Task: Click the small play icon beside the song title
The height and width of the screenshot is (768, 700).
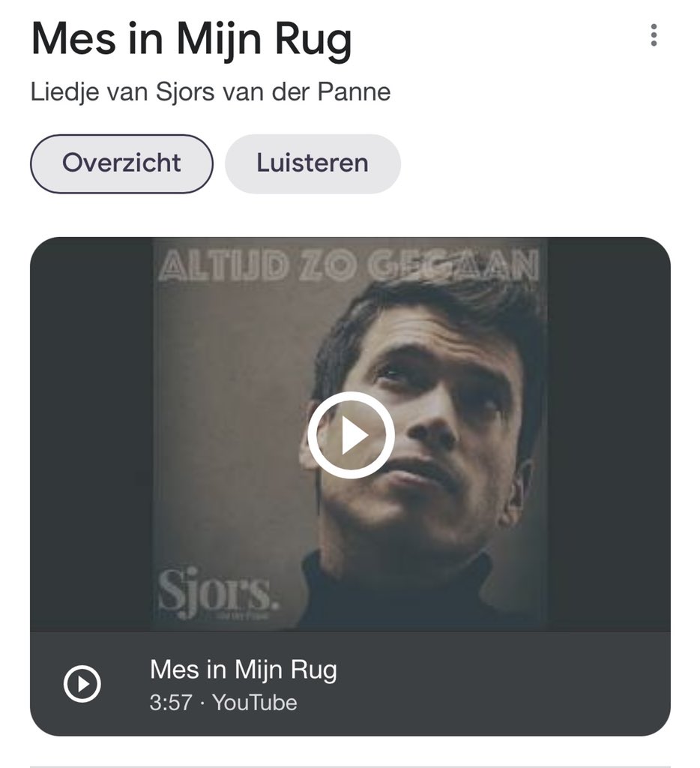Action: coord(82,683)
